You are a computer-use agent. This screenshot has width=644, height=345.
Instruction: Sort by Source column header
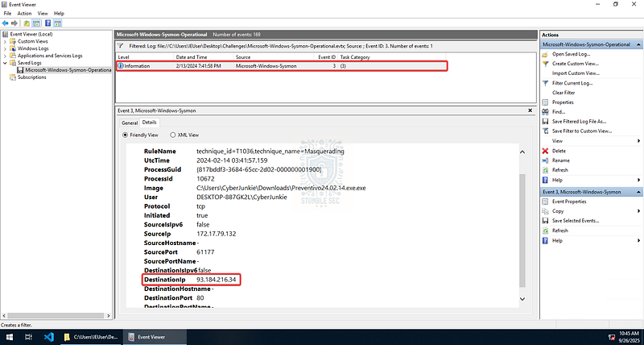pyautogui.click(x=274, y=57)
